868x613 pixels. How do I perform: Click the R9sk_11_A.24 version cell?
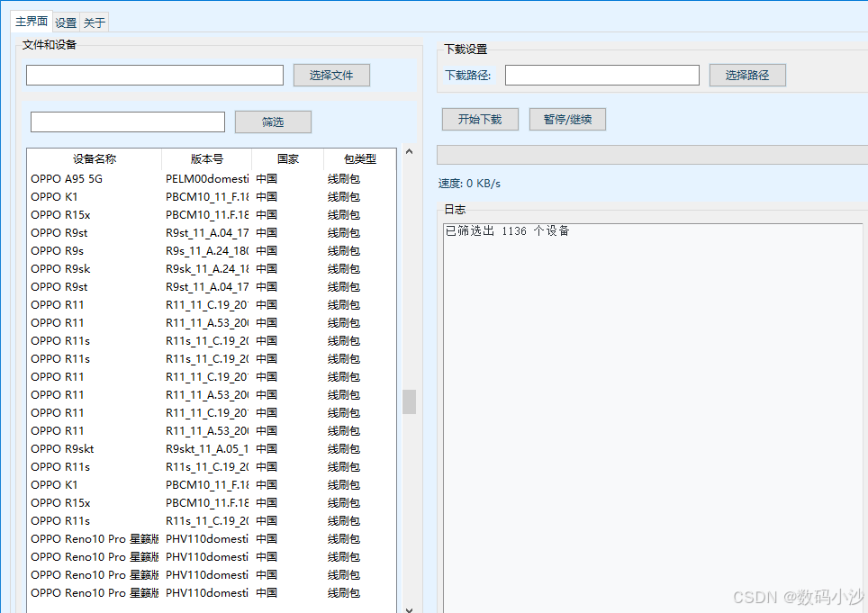pyautogui.click(x=207, y=269)
